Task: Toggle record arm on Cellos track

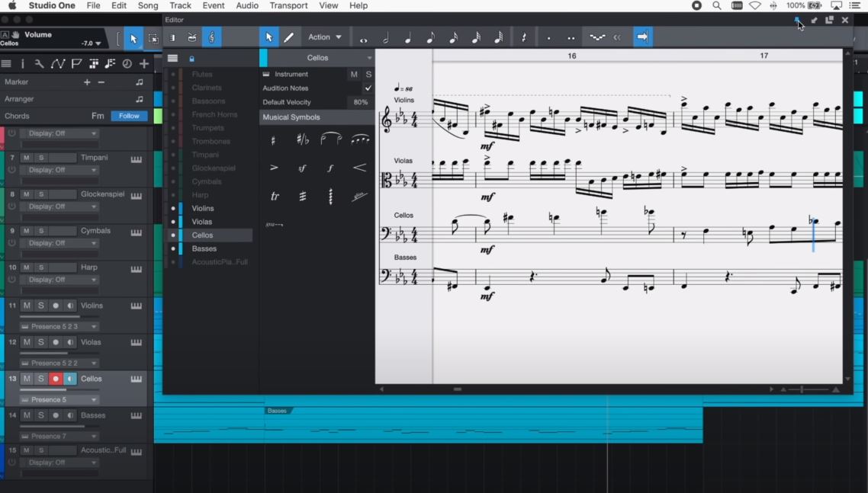Action: click(x=56, y=379)
